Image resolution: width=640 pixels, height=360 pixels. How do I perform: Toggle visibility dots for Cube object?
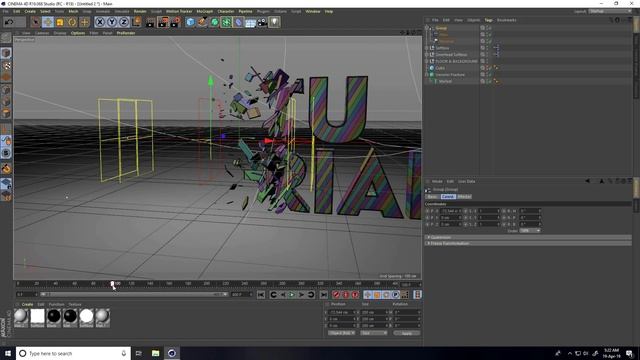(x=487, y=68)
